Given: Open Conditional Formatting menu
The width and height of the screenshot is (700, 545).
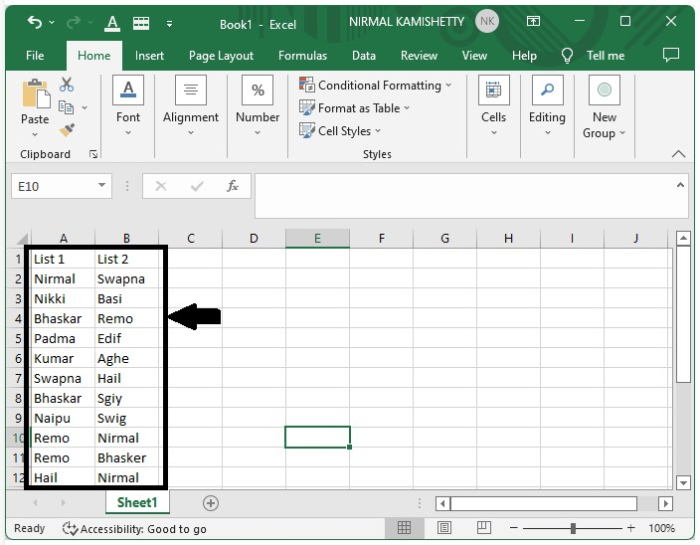Looking at the screenshot, I should point(375,85).
